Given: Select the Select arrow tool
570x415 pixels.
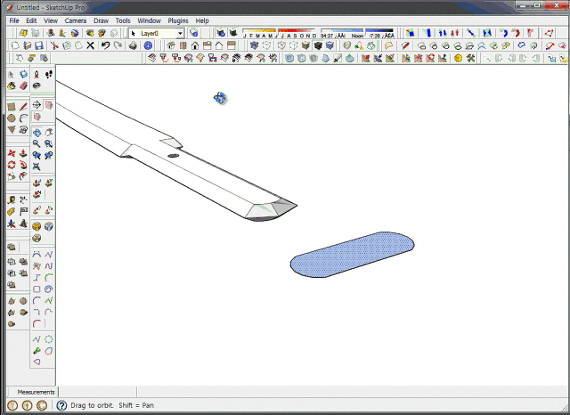Looking at the screenshot, I should 11,74.
